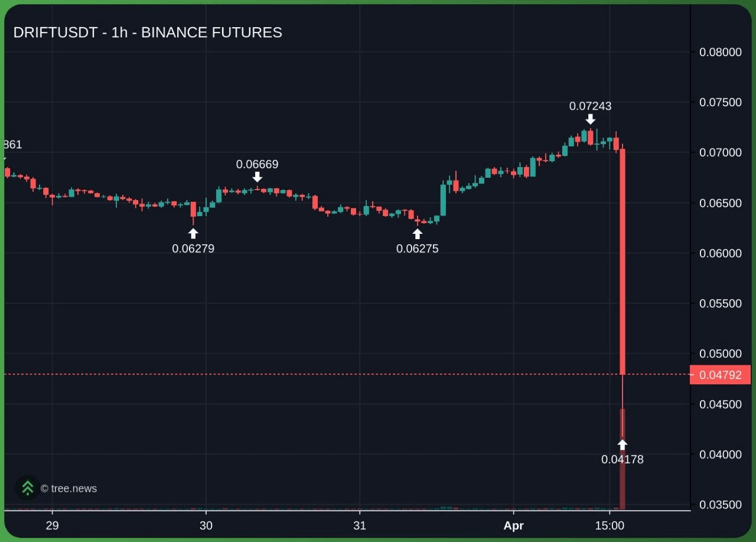Click the 0.08000 price axis label
756x542 pixels.
[720, 52]
